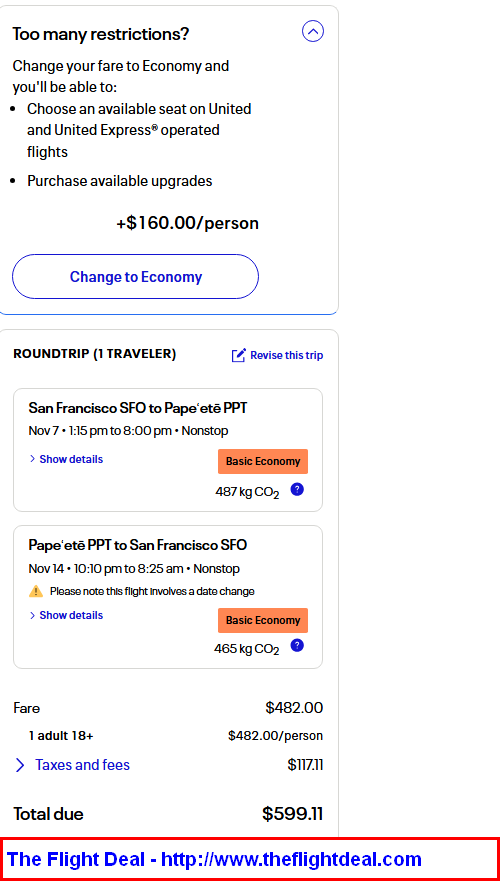
Task: Click the $599.11 total due amount
Action: [x=293, y=814]
